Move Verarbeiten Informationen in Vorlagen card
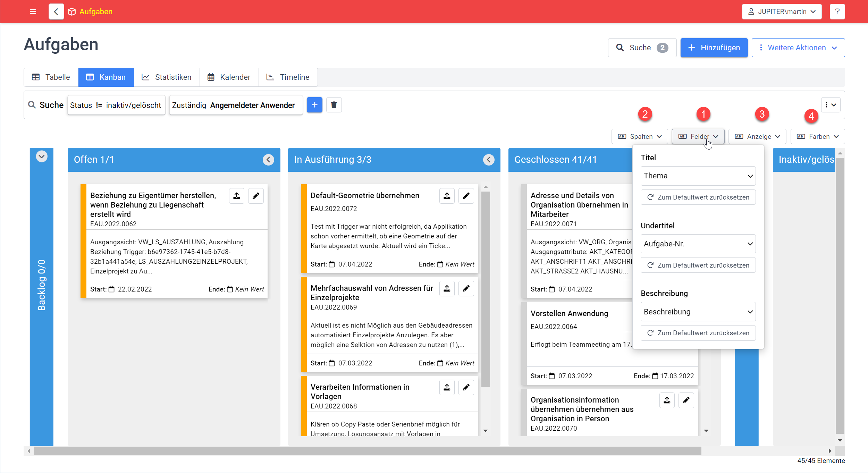 point(447,387)
